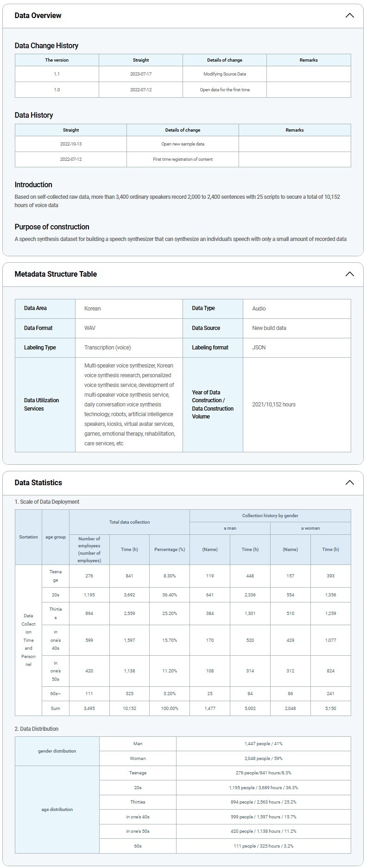
Task: Click the 'Collection history by gender' header
Action: click(270, 515)
